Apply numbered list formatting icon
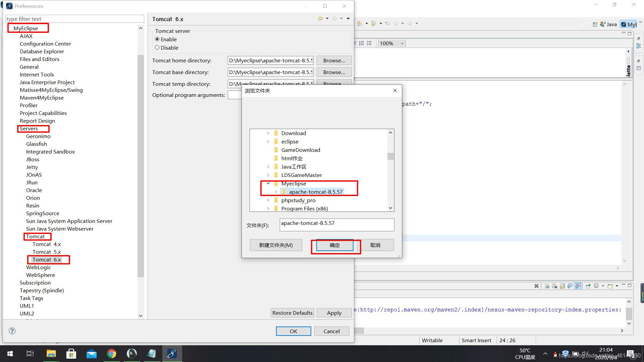 (x=362, y=43)
